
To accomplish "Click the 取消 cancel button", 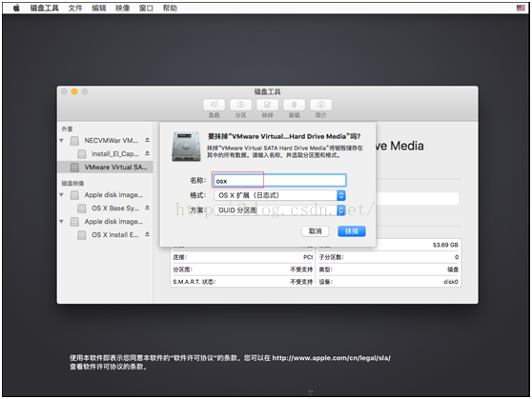I will click(316, 231).
